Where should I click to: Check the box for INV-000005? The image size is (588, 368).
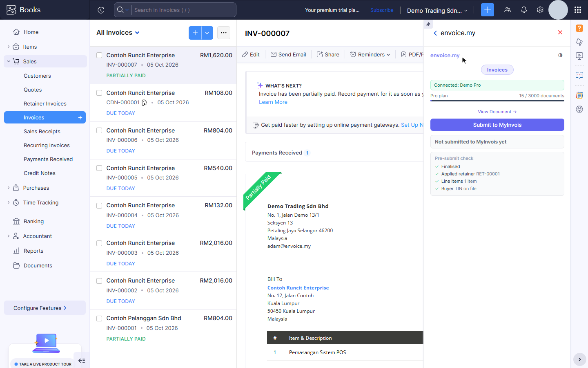(x=99, y=168)
